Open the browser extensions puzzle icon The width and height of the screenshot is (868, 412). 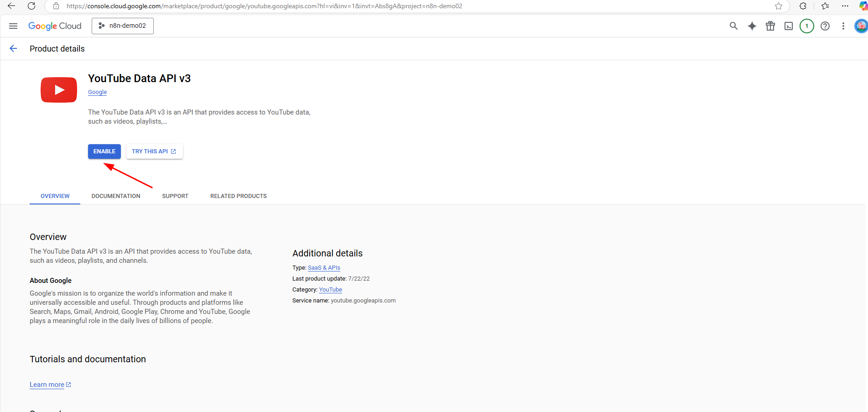[803, 6]
